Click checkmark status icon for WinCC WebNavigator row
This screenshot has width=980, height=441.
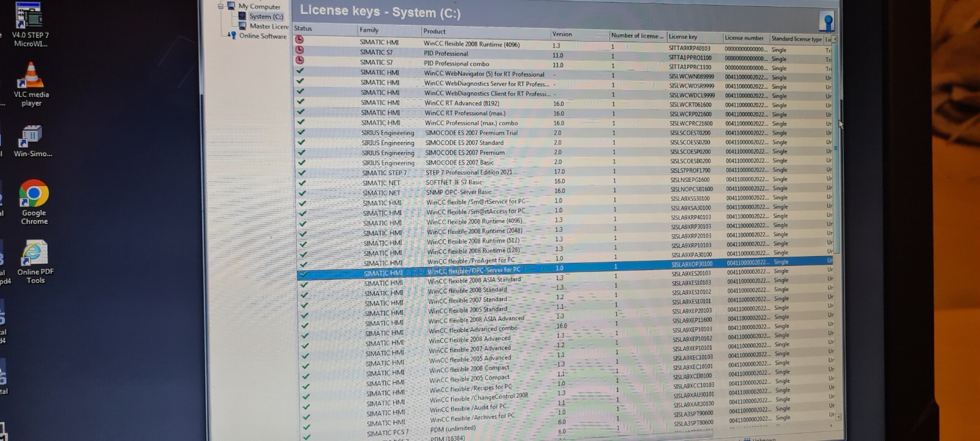[x=300, y=70]
